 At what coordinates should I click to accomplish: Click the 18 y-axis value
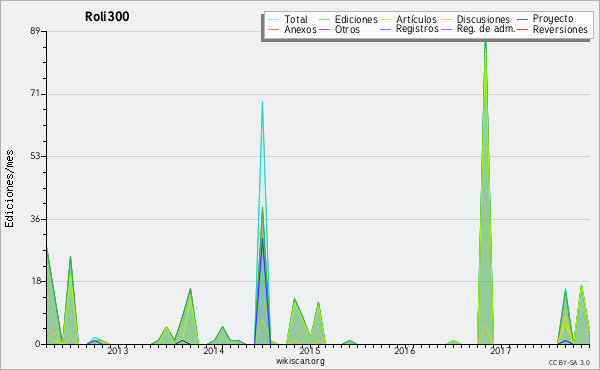click(x=36, y=281)
